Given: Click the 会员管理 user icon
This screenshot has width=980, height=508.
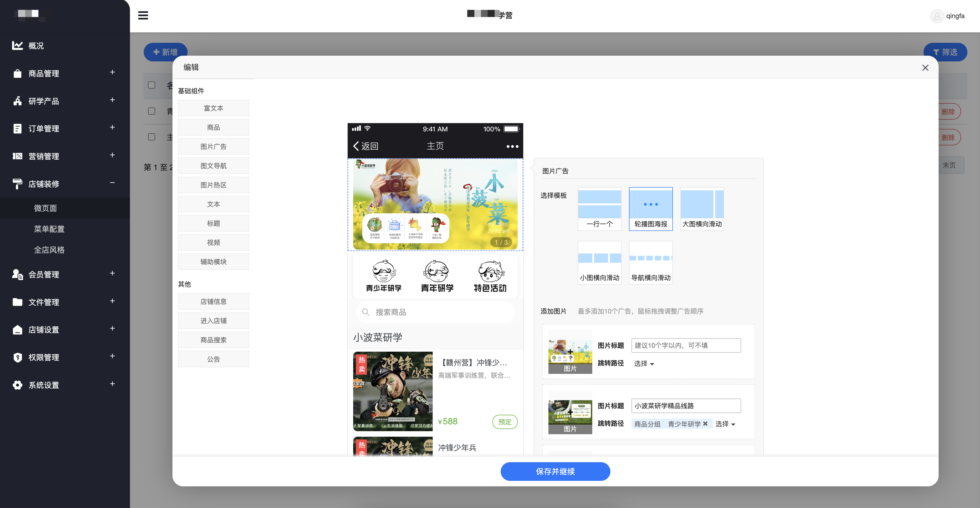Looking at the screenshot, I should click(x=18, y=274).
